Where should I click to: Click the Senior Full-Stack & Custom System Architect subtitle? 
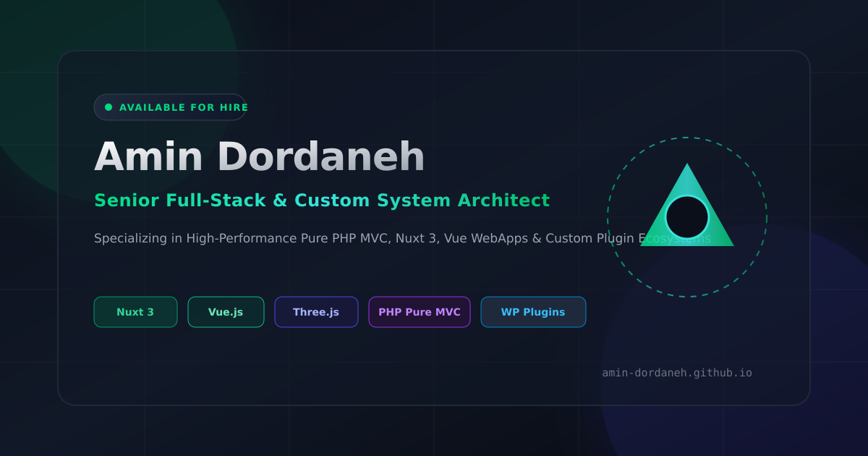pos(322,200)
